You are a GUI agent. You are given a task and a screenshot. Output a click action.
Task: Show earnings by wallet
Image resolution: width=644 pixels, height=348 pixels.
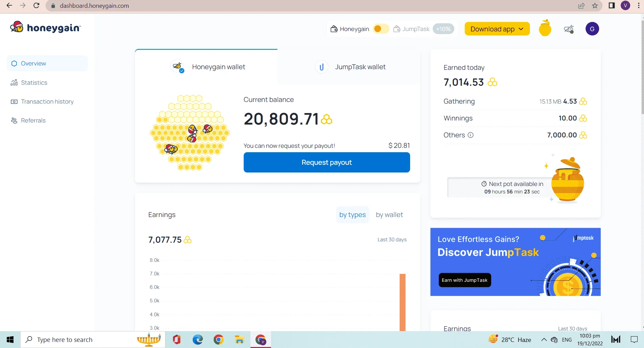(x=390, y=215)
